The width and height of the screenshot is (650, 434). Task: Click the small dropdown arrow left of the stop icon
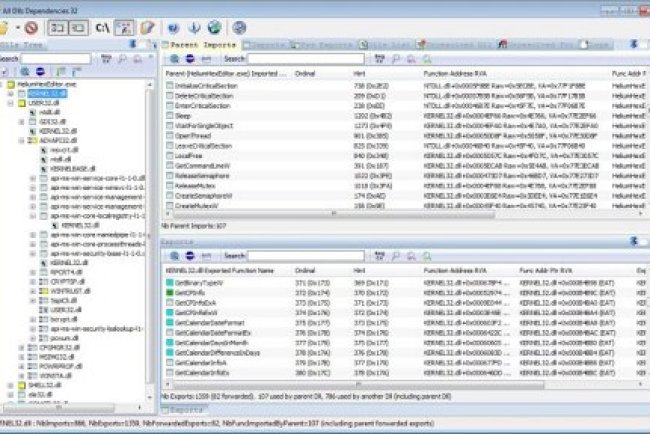[18, 28]
